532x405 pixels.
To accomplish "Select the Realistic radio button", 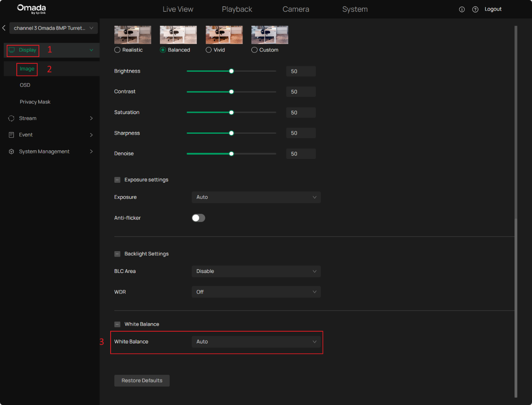I will tap(117, 50).
